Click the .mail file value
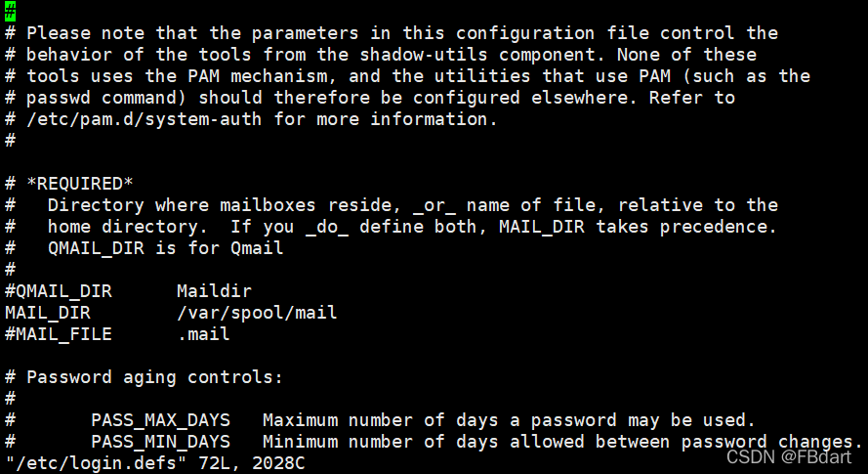 (203, 334)
